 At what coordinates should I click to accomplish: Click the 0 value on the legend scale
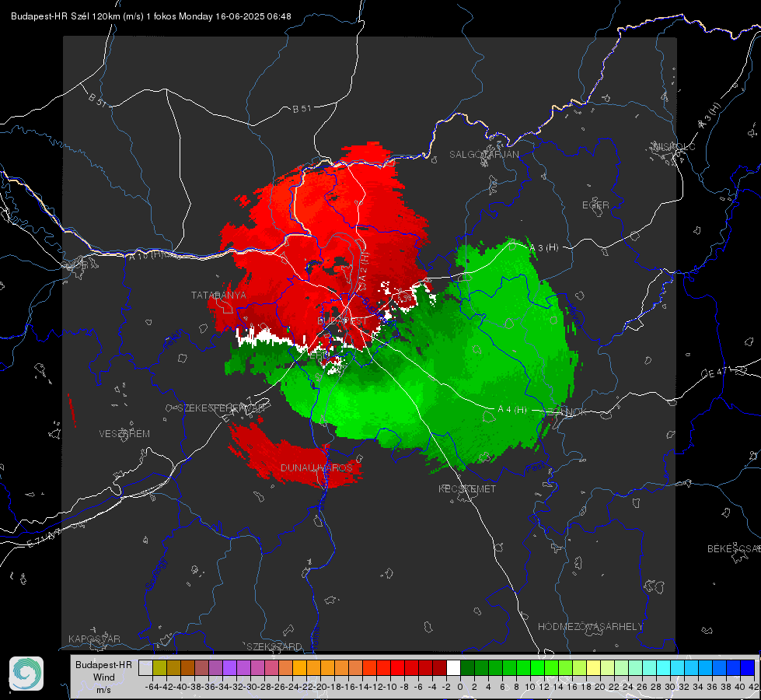pos(460,687)
